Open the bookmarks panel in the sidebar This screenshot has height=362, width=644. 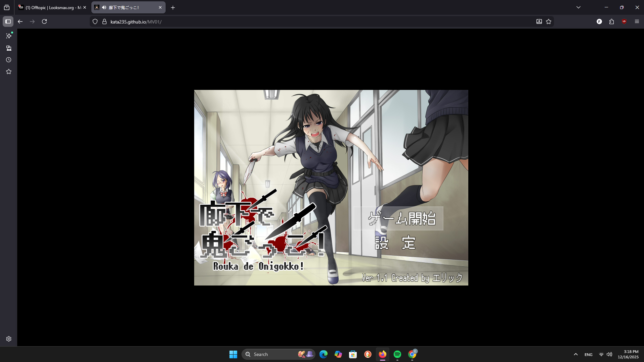pyautogui.click(x=9, y=71)
